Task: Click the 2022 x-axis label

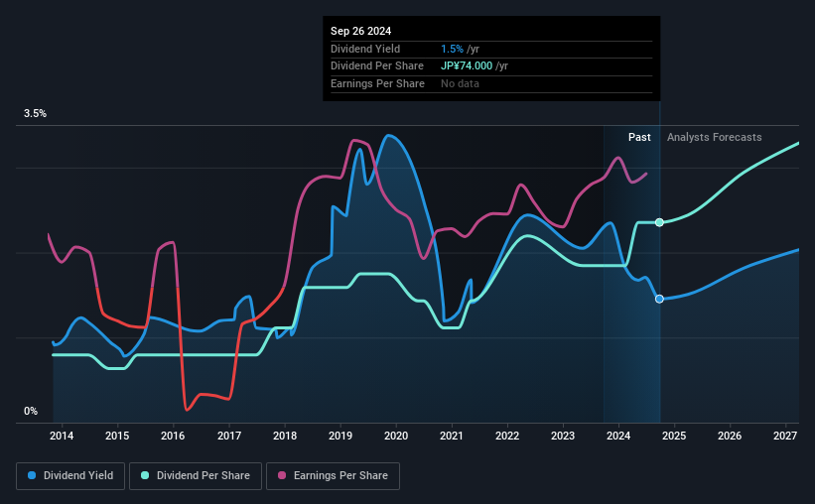Action: (507, 436)
